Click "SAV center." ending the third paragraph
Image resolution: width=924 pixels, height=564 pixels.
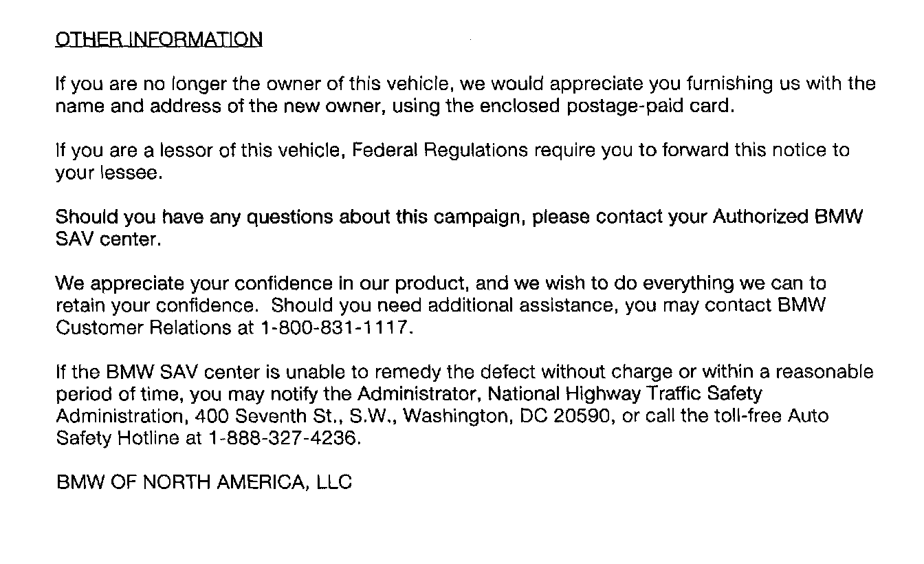107,240
